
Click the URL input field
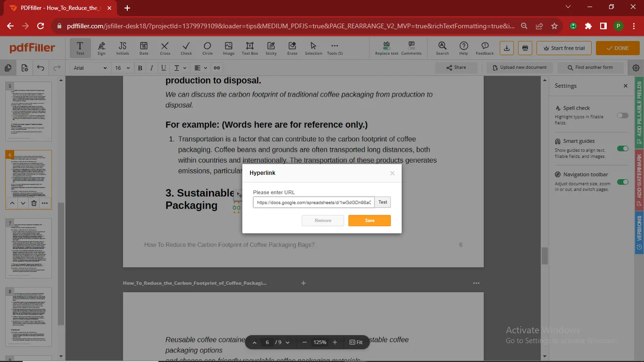click(314, 203)
